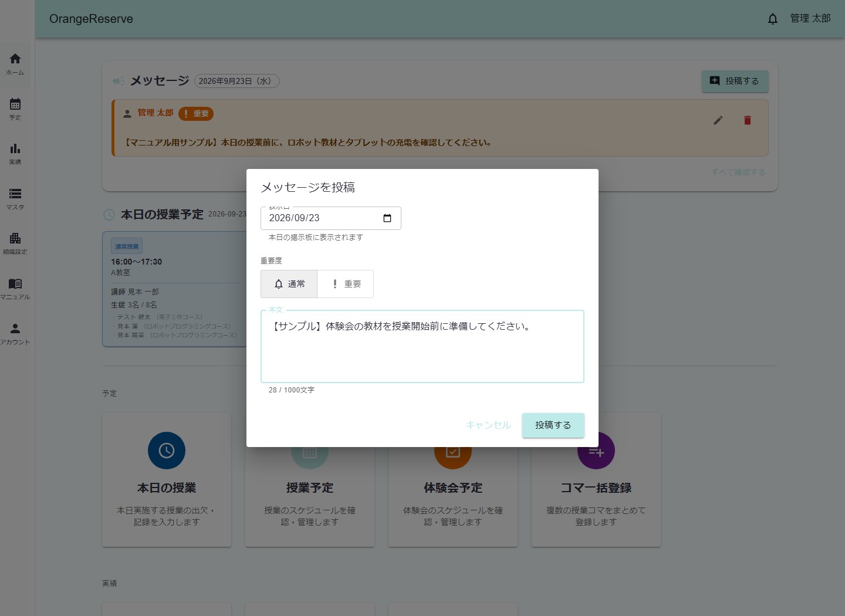This screenshot has width=845, height=616.
Task: Delete the message with the trash icon
Action: (x=748, y=120)
